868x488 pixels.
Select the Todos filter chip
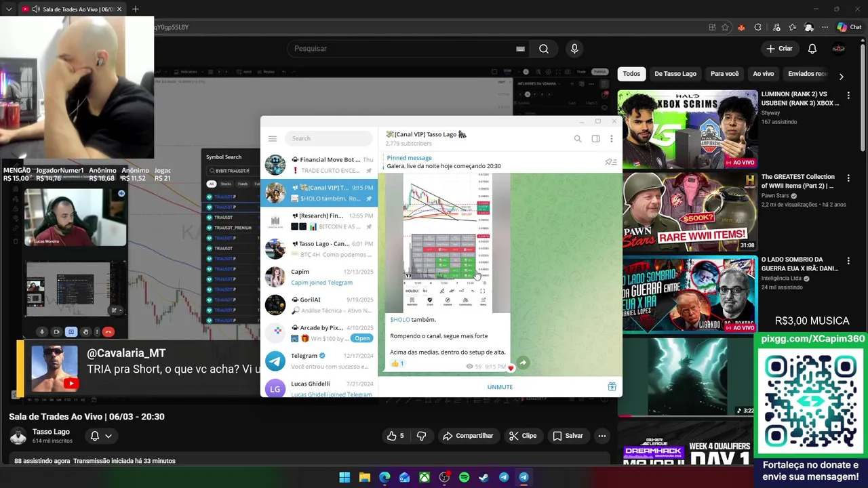click(631, 74)
